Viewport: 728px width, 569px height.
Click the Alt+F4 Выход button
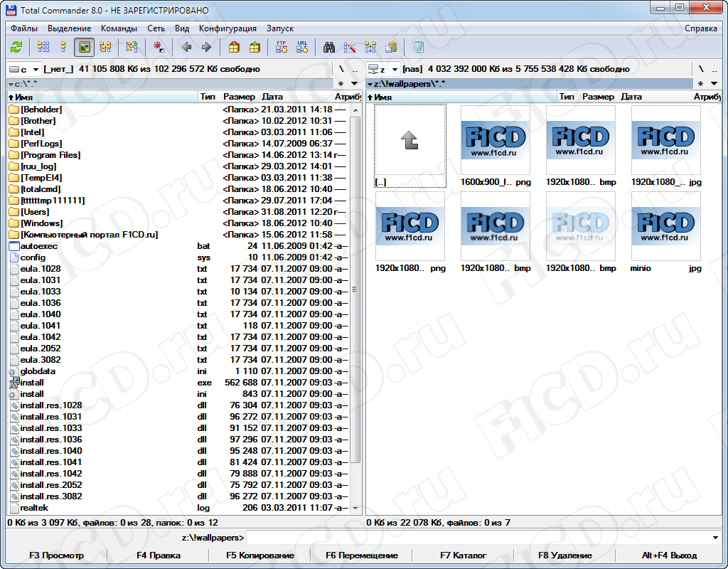click(x=669, y=555)
